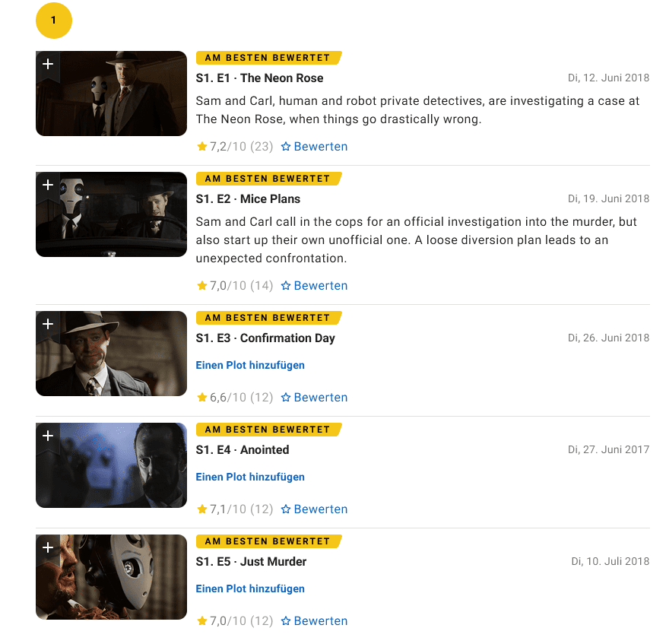Open S1.E5 Just Murder title
Image resolution: width=666 pixels, height=644 pixels.
tap(251, 562)
